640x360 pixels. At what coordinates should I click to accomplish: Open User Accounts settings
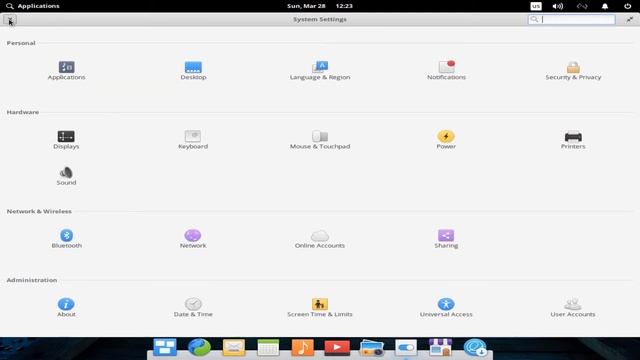pos(573,307)
